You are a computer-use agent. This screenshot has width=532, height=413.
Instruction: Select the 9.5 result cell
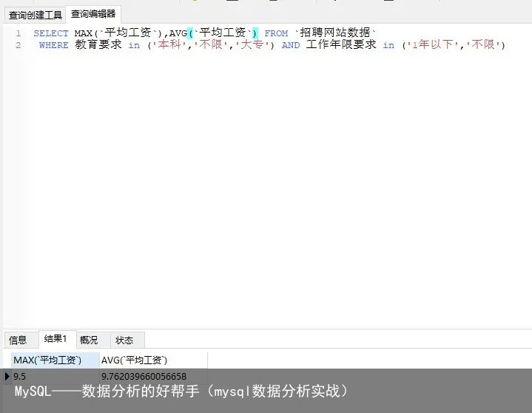(x=55, y=376)
